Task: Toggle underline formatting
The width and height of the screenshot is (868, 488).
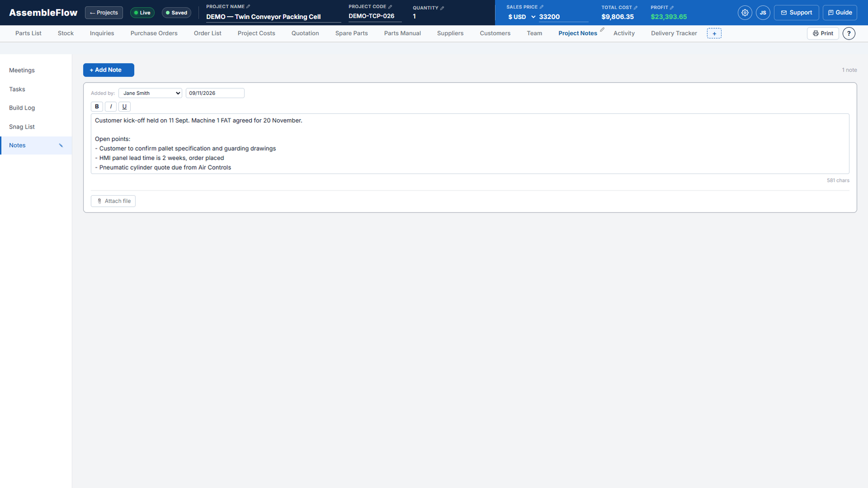Action: click(x=124, y=107)
